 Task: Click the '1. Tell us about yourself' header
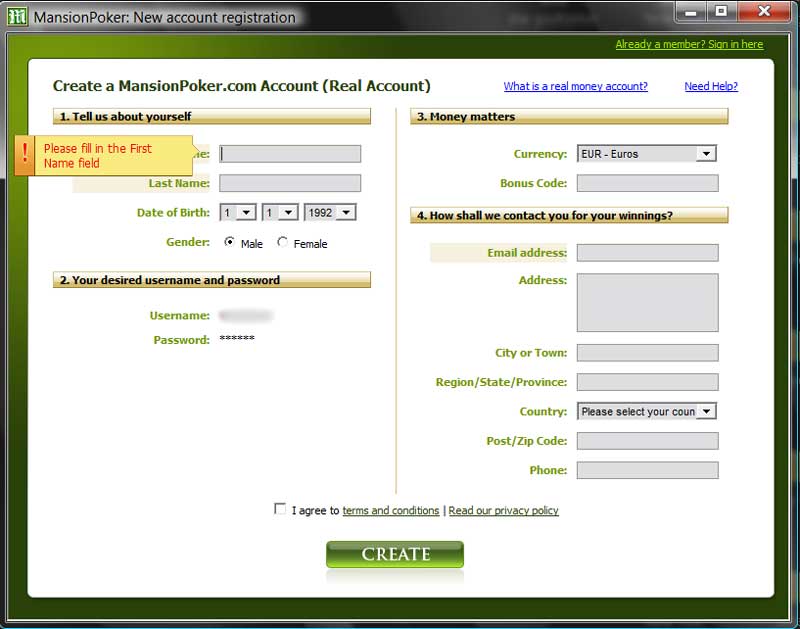point(212,116)
